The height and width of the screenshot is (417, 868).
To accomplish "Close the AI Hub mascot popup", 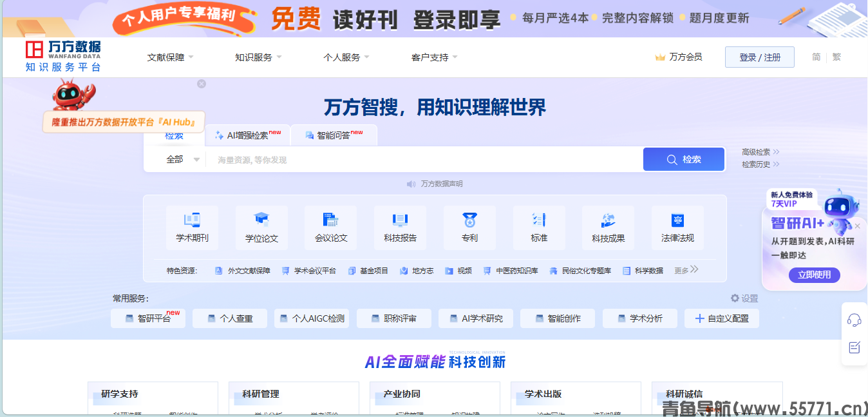I will (x=202, y=84).
